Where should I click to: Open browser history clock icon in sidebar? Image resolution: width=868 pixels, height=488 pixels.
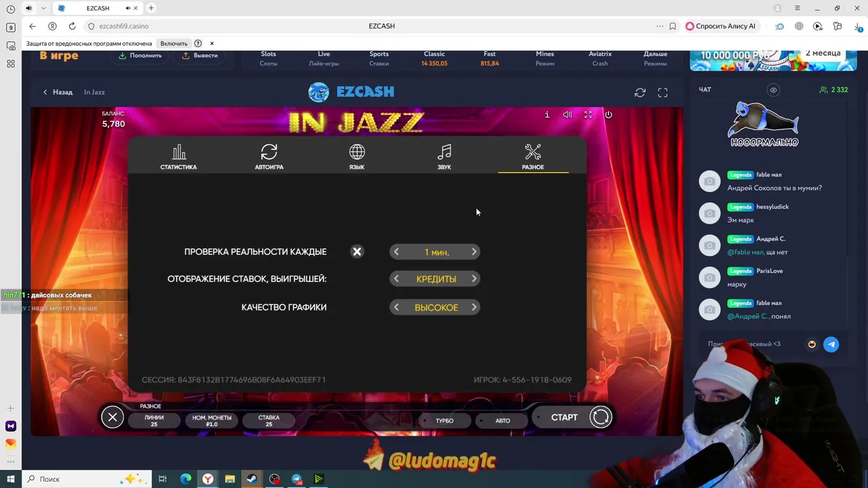point(10,9)
